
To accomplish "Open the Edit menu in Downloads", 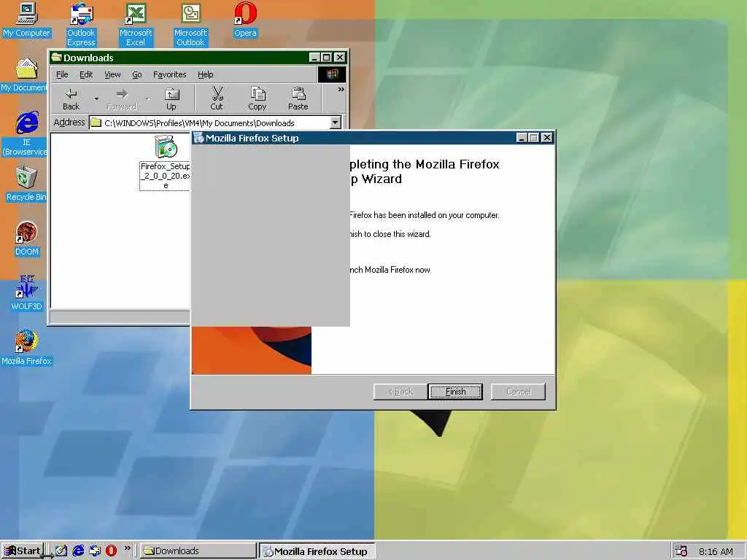I will (86, 75).
